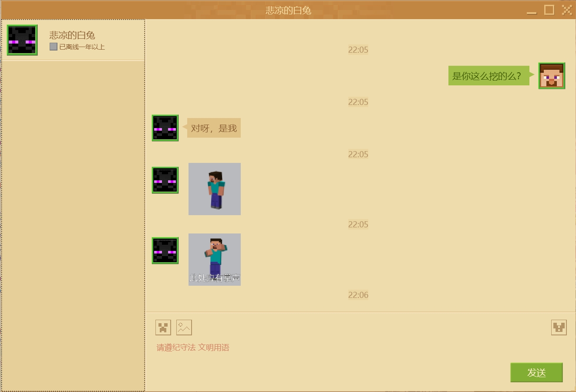Open the Steve sticker image without caption
The width and height of the screenshot is (576, 392).
(215, 189)
